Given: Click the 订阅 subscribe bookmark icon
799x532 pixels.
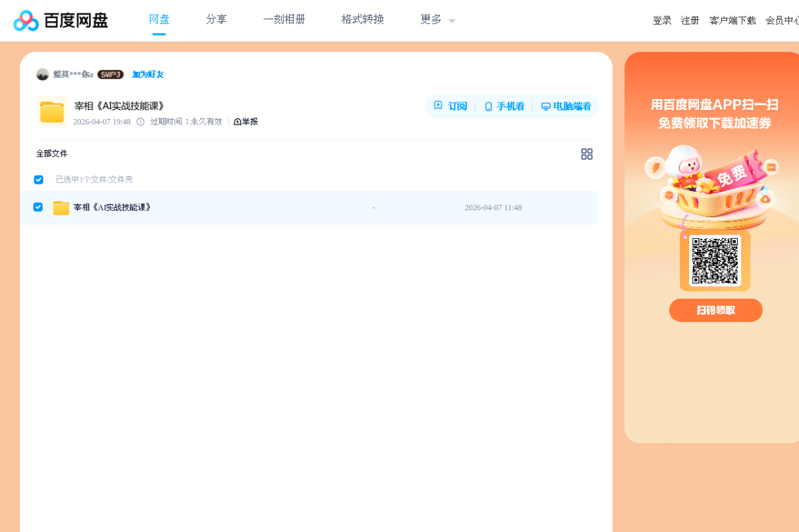Looking at the screenshot, I should pos(438,105).
